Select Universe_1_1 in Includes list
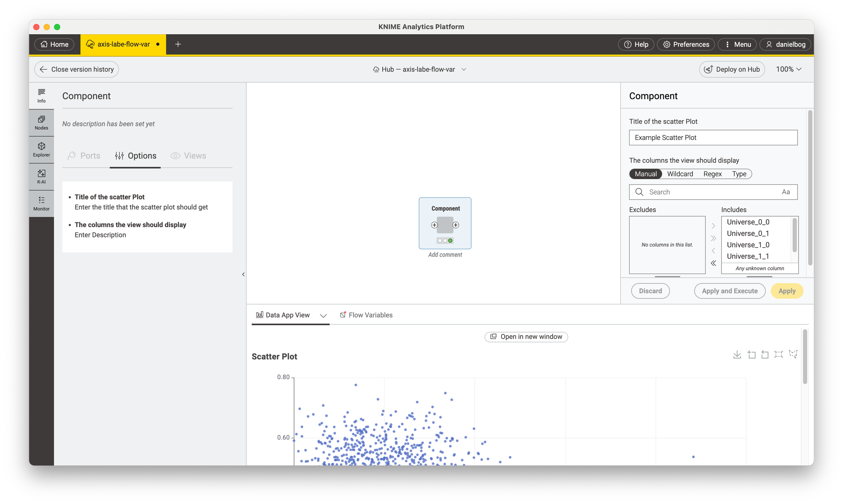 757,256
